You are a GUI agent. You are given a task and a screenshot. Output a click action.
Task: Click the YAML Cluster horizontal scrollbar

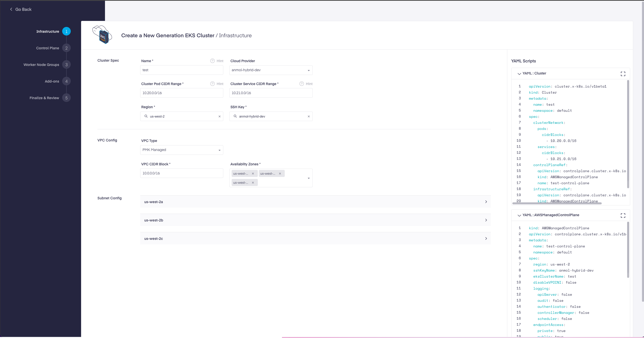[x=557, y=203]
